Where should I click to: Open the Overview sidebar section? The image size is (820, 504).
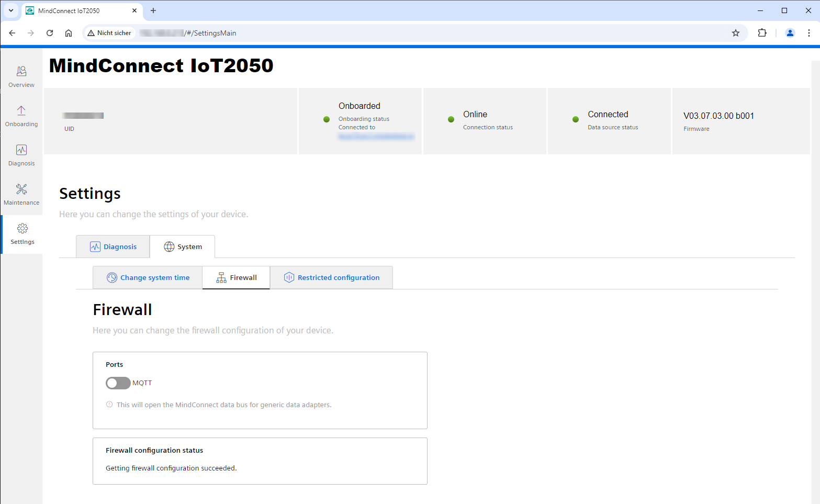pyautogui.click(x=21, y=76)
